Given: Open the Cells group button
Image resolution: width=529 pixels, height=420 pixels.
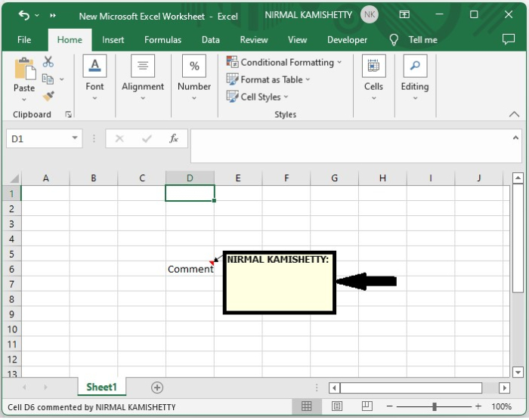Looking at the screenshot, I should 373,79.
